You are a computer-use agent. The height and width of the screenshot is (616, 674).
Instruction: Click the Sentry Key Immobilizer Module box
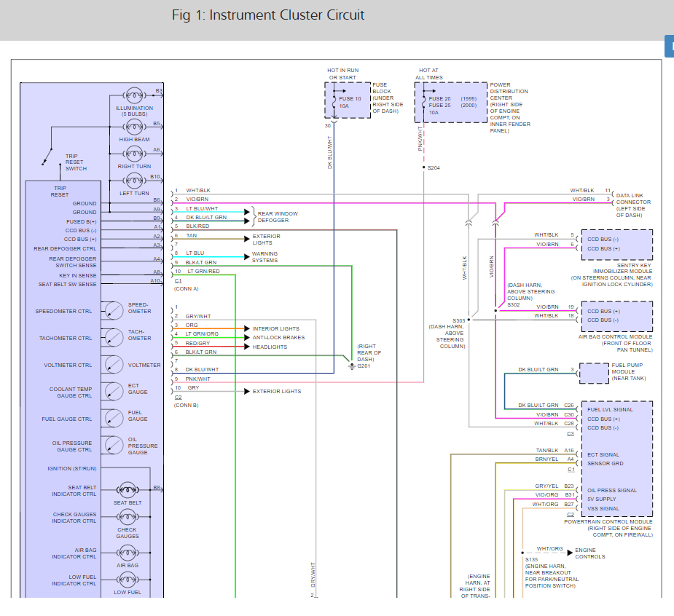click(x=617, y=245)
